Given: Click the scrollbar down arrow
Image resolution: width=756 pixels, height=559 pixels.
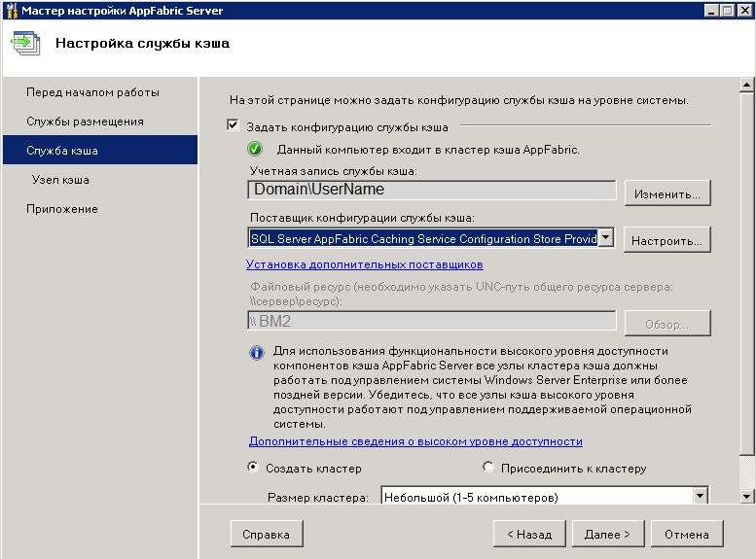Looking at the screenshot, I should [746, 496].
